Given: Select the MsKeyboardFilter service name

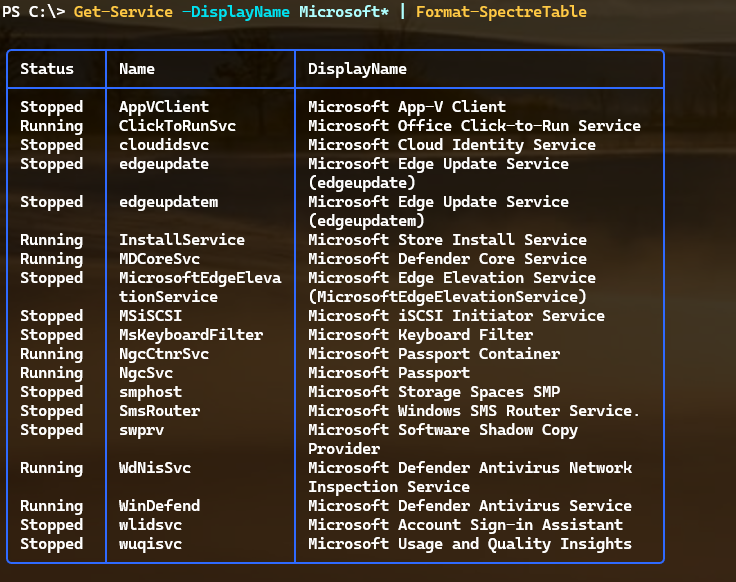Looking at the screenshot, I should (191, 335).
